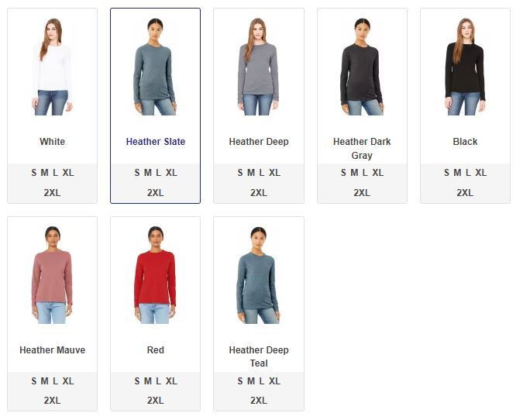Click the Heather Deep name text
Screen dimensions: 523x420
pyautogui.click(x=259, y=142)
